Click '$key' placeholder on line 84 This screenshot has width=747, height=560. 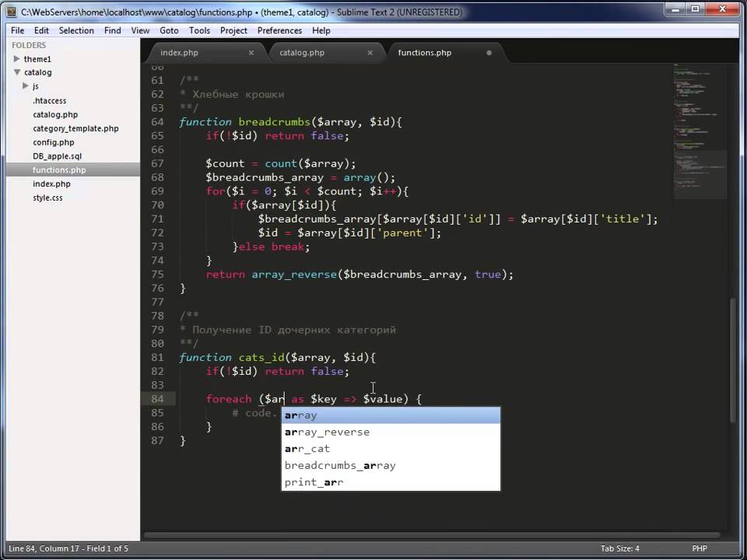coord(324,399)
